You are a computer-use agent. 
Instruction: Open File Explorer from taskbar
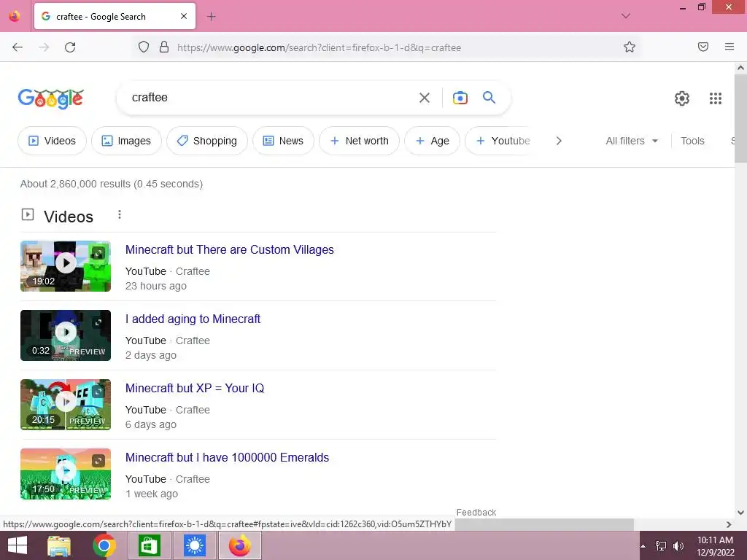[60, 545]
